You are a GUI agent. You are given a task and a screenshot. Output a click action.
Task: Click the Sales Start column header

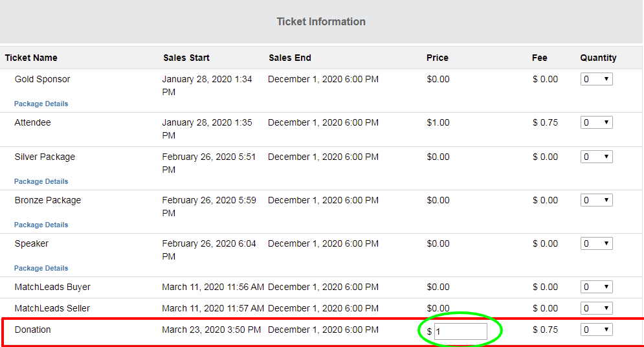point(186,58)
